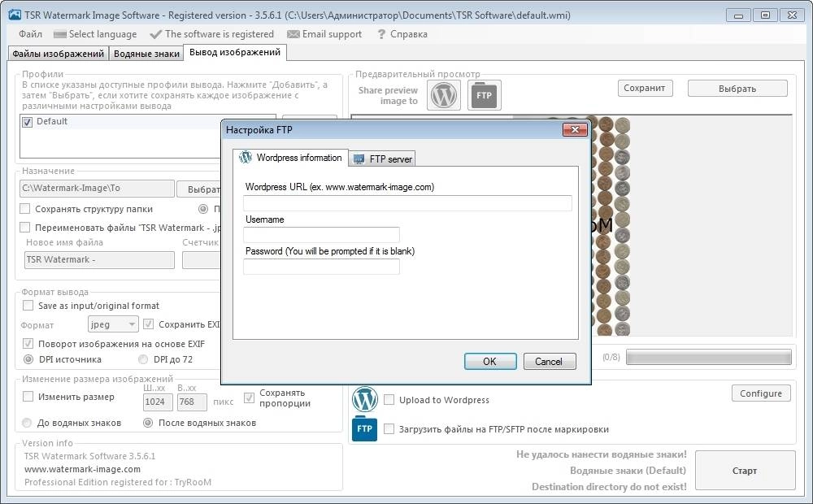Click the question mark icon next to Справка
The height and width of the screenshot is (504, 813).
pyautogui.click(x=381, y=34)
